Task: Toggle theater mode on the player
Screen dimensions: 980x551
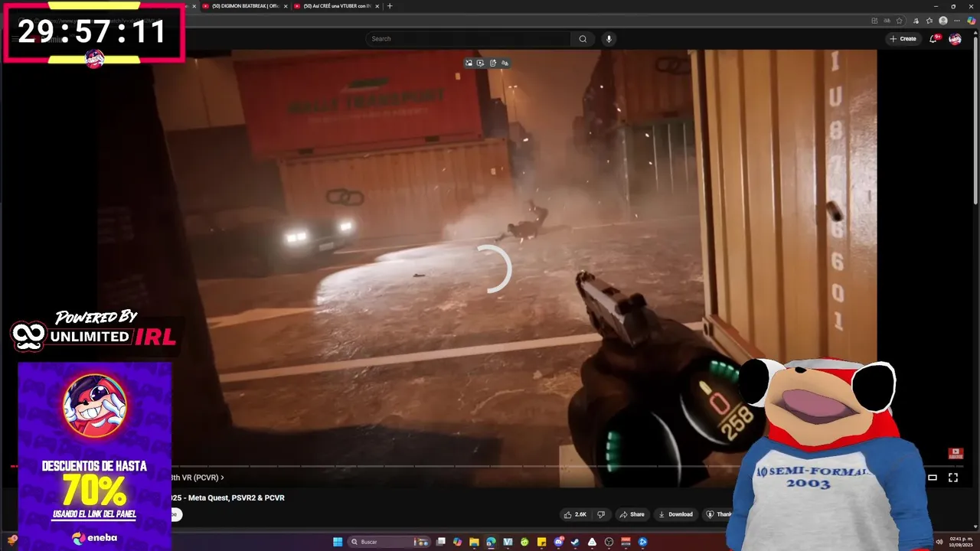Action: [933, 478]
